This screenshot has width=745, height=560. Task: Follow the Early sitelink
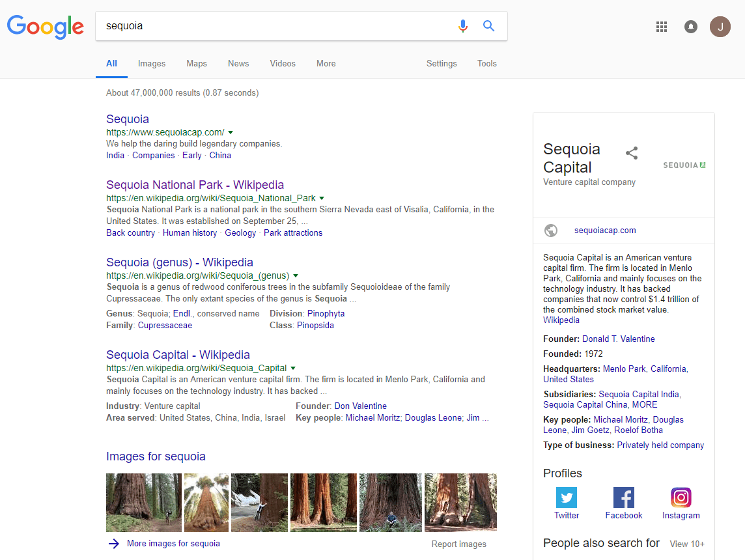[x=192, y=156]
